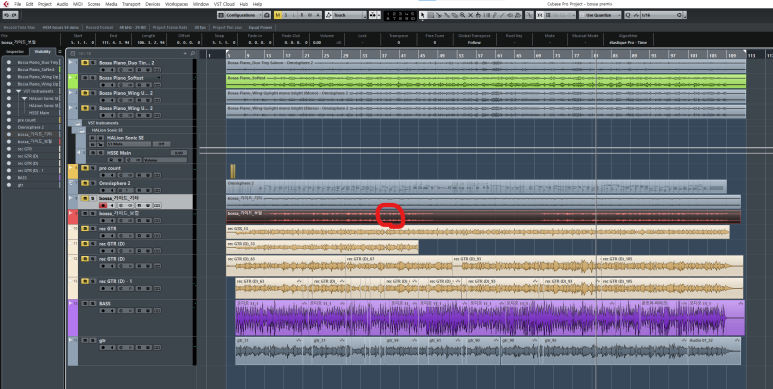Click the HSSE Main 0.00 value field
The width and height of the screenshot is (773, 389).
point(179,153)
